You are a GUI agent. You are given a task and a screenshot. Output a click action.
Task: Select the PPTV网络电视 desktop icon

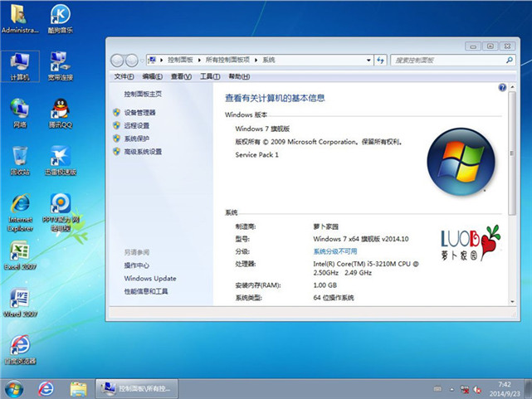pos(61,212)
